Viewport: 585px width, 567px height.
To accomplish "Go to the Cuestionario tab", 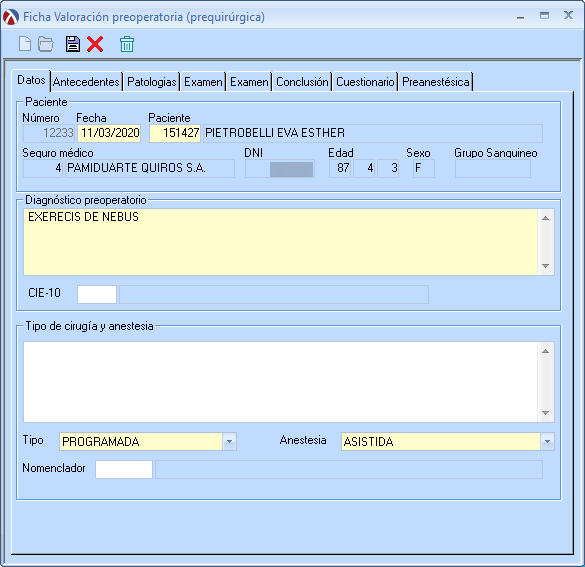I will coord(365,82).
